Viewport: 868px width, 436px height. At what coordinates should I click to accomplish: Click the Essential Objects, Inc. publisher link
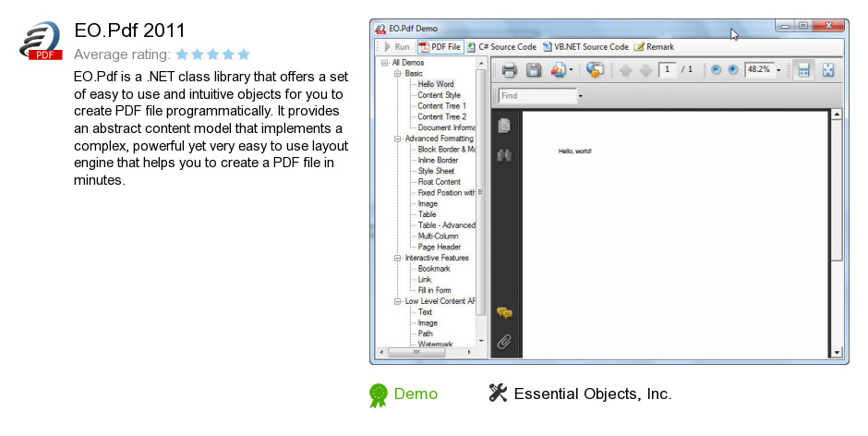(x=593, y=394)
